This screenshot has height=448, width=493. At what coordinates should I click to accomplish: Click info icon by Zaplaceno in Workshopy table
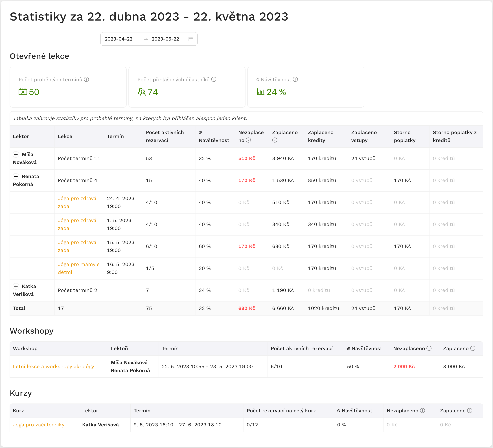473,348
